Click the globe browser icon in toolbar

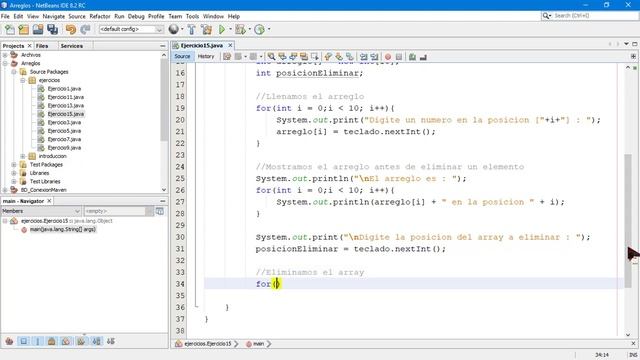(x=173, y=29)
